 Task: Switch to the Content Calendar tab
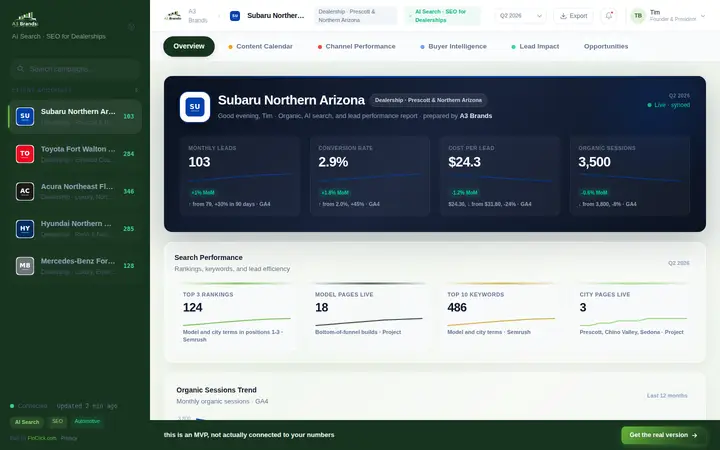click(x=260, y=46)
